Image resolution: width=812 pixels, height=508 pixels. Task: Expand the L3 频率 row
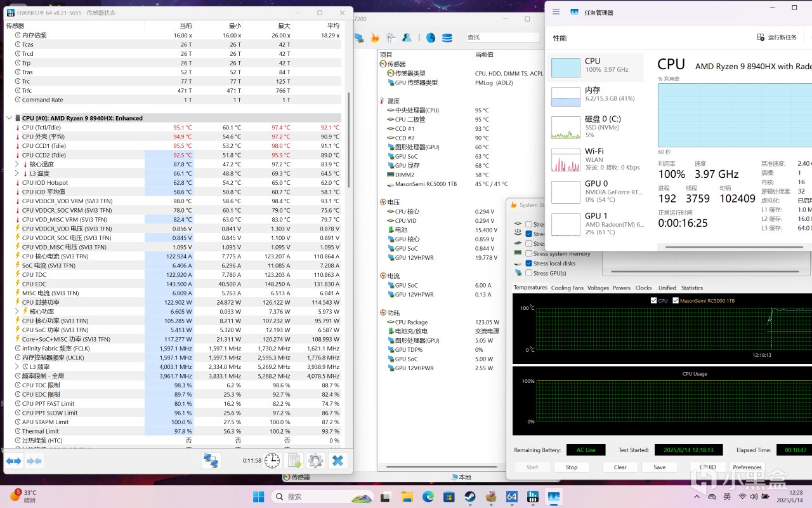coord(17,367)
